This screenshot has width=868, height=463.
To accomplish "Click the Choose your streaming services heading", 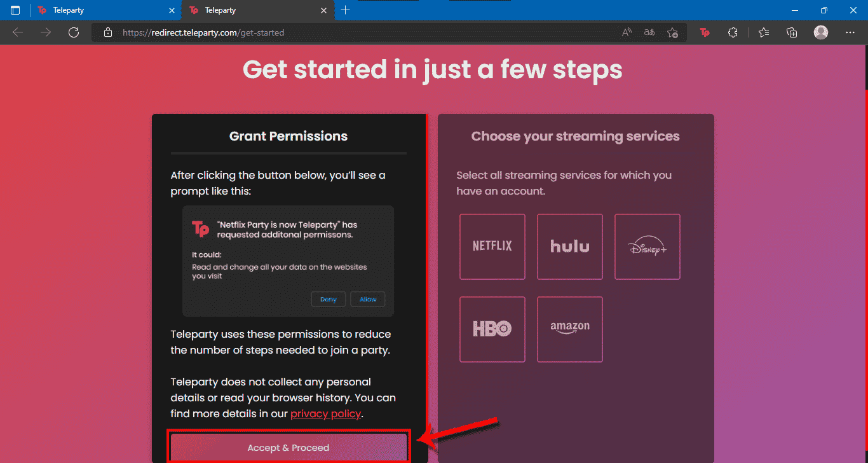I will click(x=576, y=136).
